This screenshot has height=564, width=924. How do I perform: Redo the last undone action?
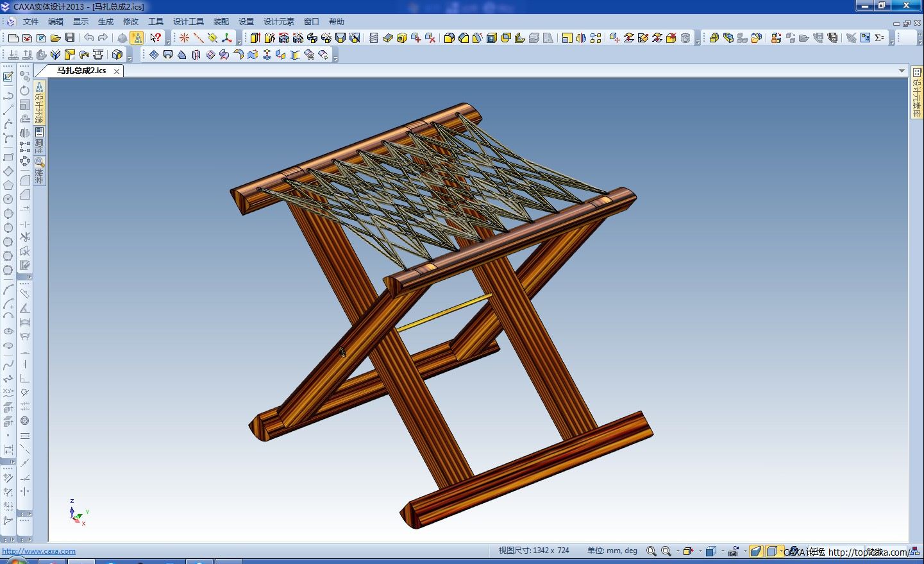103,38
